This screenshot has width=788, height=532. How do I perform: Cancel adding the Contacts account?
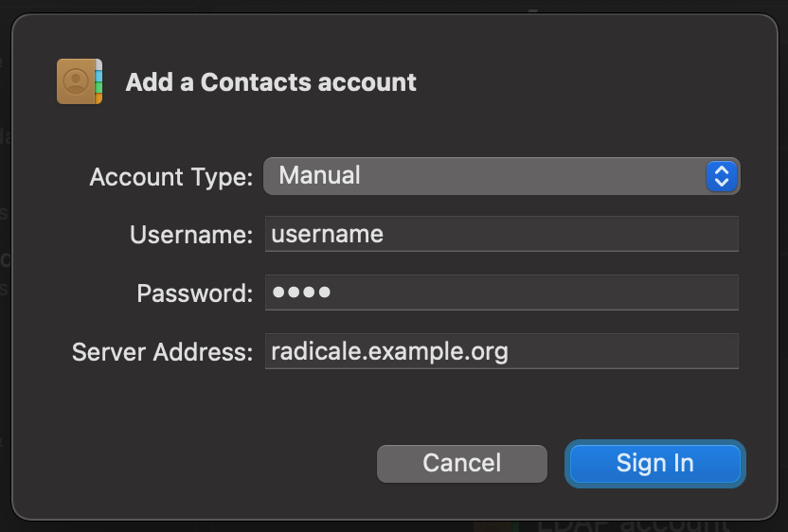tap(462, 464)
